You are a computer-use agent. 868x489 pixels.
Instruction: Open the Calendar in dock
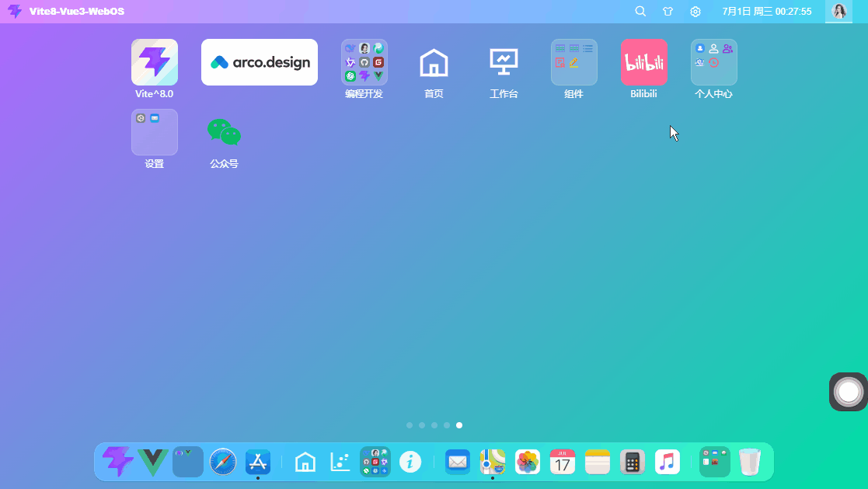tap(563, 461)
